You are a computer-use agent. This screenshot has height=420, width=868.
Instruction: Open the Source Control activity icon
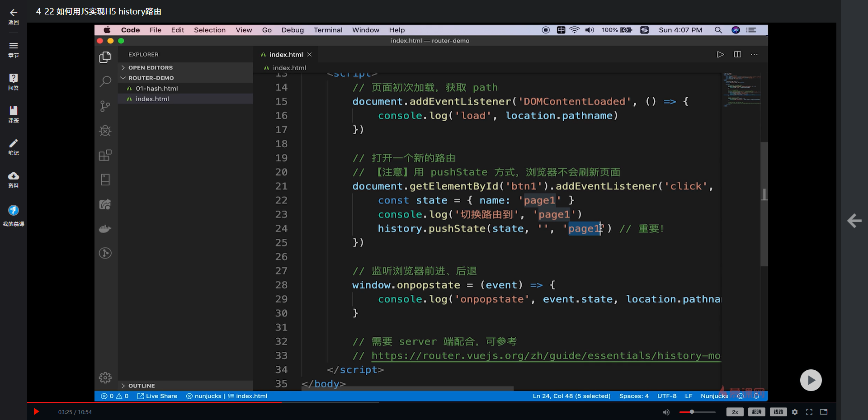[x=105, y=106]
